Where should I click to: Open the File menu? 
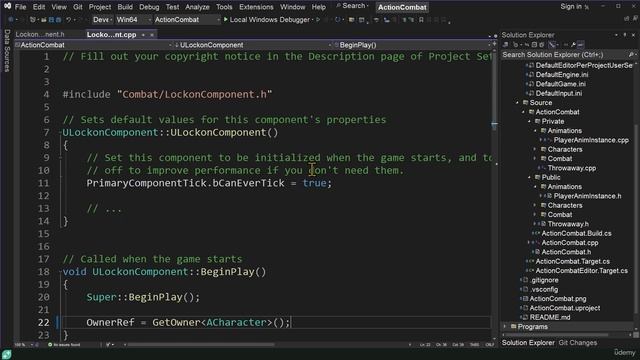point(20,7)
